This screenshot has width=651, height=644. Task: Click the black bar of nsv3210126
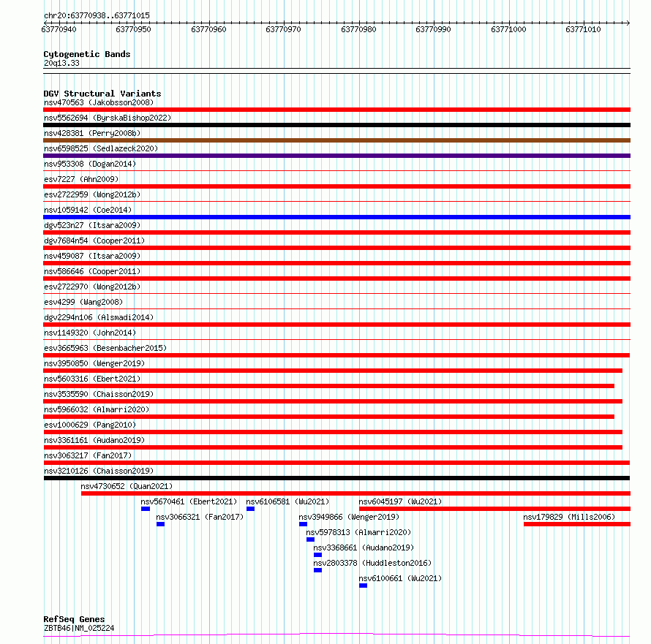(336, 478)
